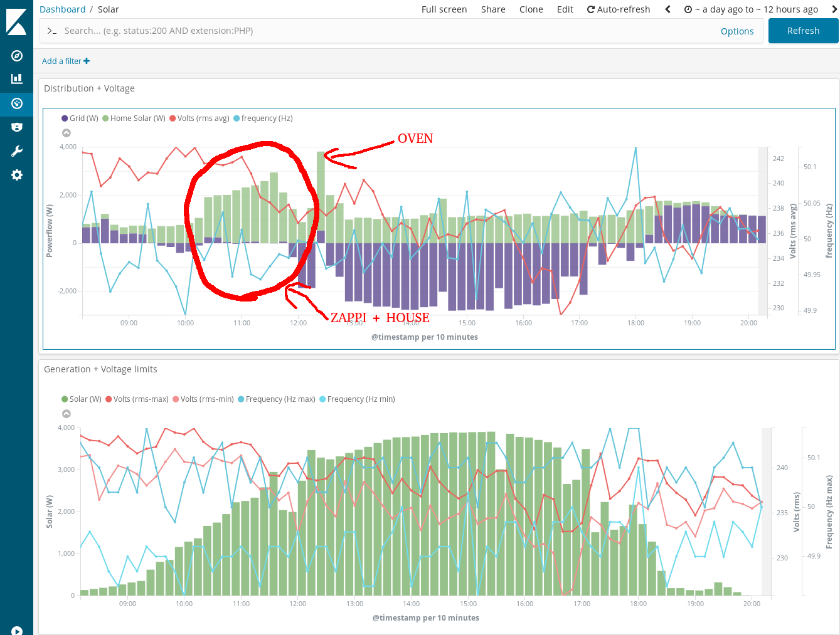The height and width of the screenshot is (635, 840).
Task: Open Management from the gear sidebar icon
Action: click(17, 175)
